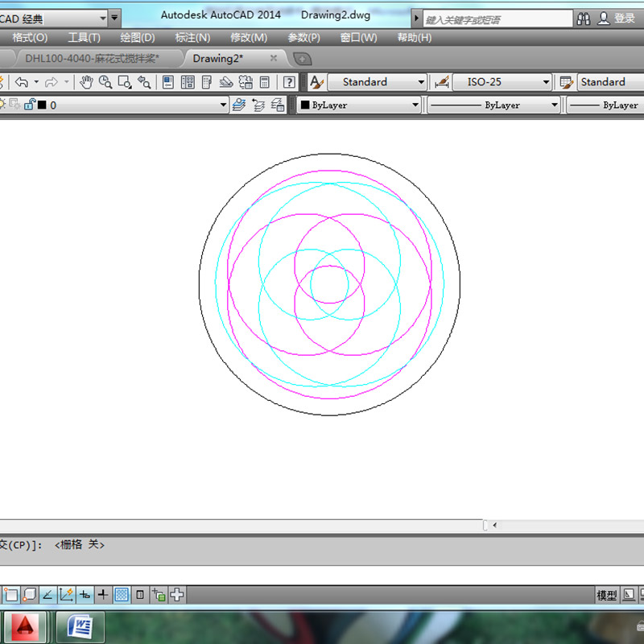Toggle Object Snap in status bar
This screenshot has height=644, width=644.
pos(10,594)
